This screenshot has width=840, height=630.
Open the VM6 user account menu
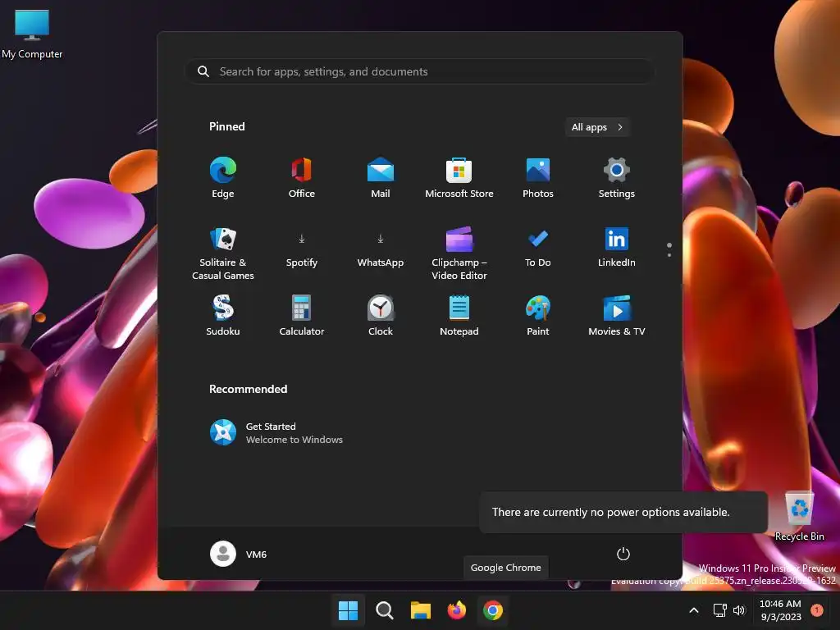pos(239,554)
